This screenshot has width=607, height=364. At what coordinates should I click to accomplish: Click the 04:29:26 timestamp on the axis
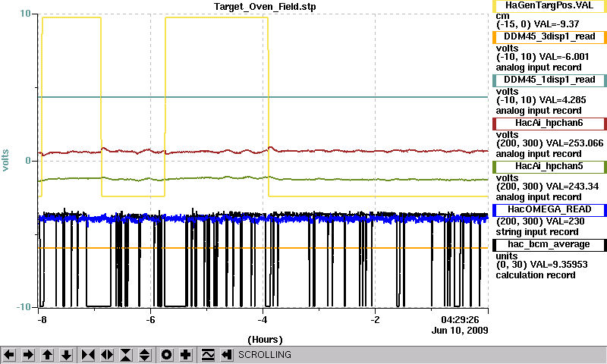tap(460, 320)
